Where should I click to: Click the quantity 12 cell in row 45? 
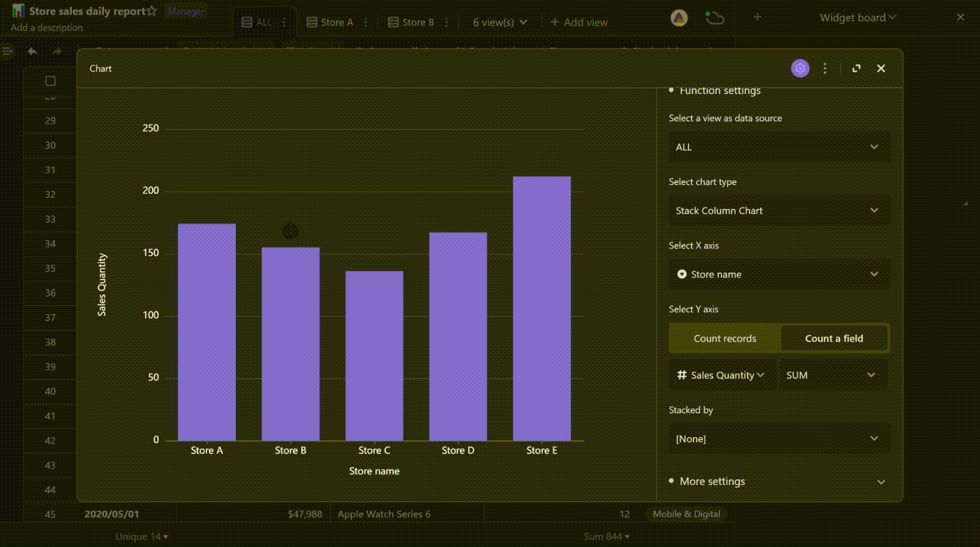tap(625, 514)
